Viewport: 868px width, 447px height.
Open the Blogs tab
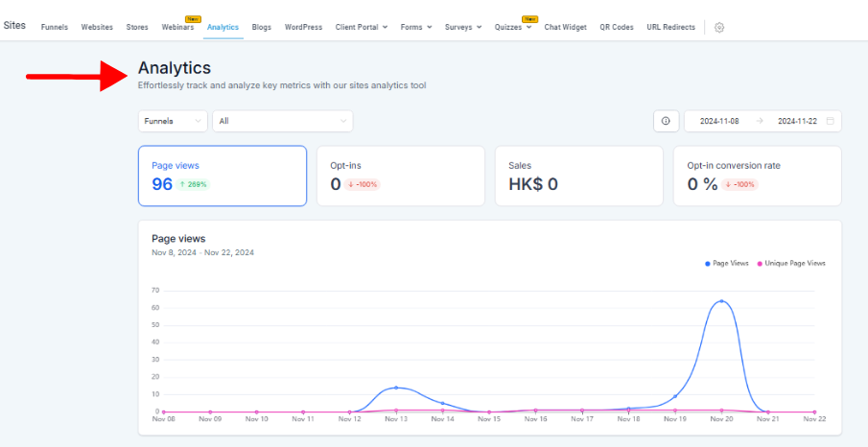[x=261, y=27]
